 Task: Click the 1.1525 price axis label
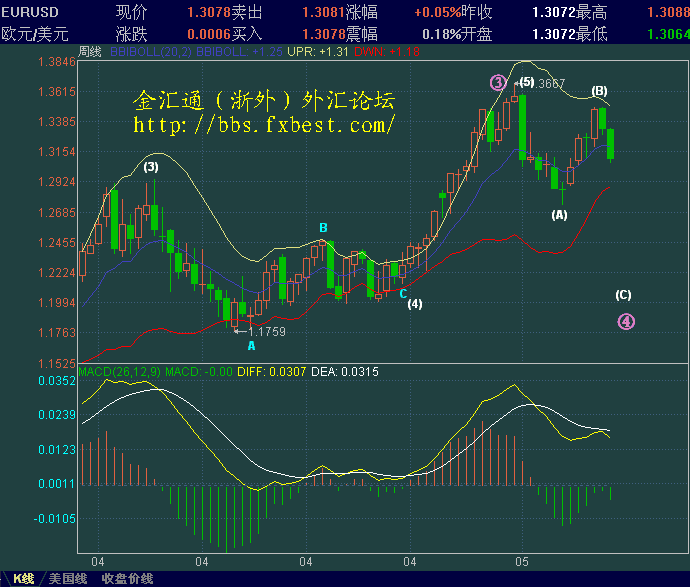(57, 363)
